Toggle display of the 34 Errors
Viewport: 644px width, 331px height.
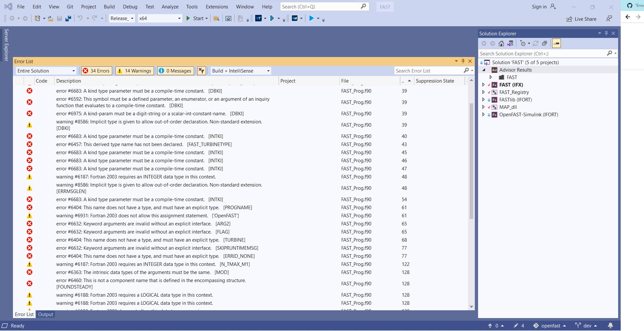[96, 71]
